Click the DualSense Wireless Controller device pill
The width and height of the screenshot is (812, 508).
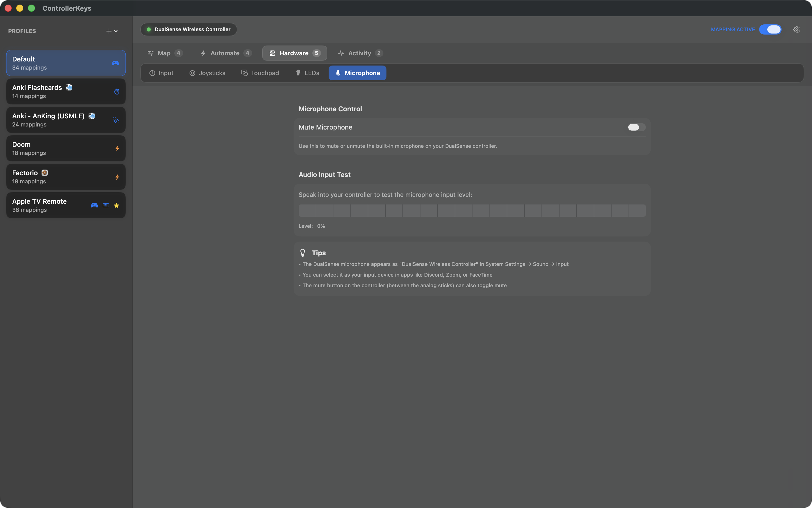(x=189, y=29)
